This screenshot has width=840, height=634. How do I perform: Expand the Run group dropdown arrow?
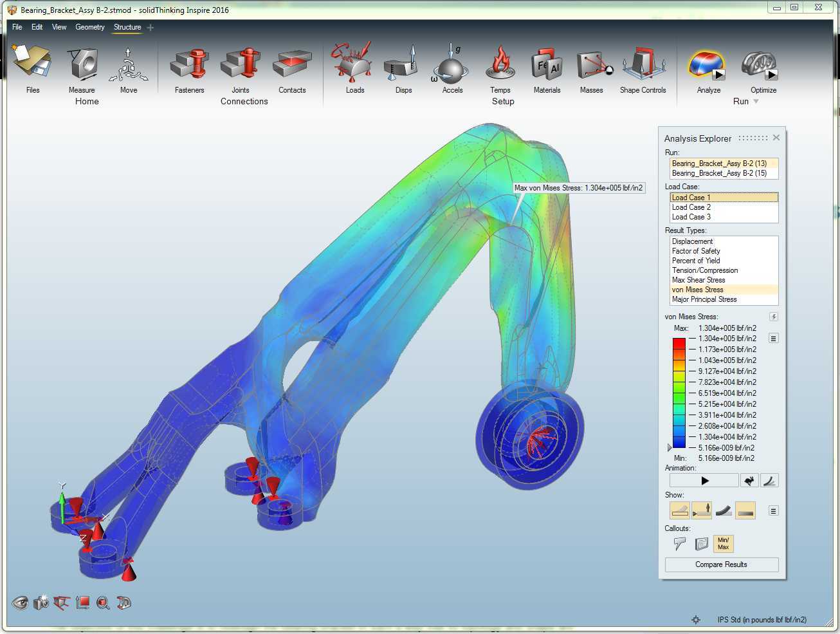[756, 102]
